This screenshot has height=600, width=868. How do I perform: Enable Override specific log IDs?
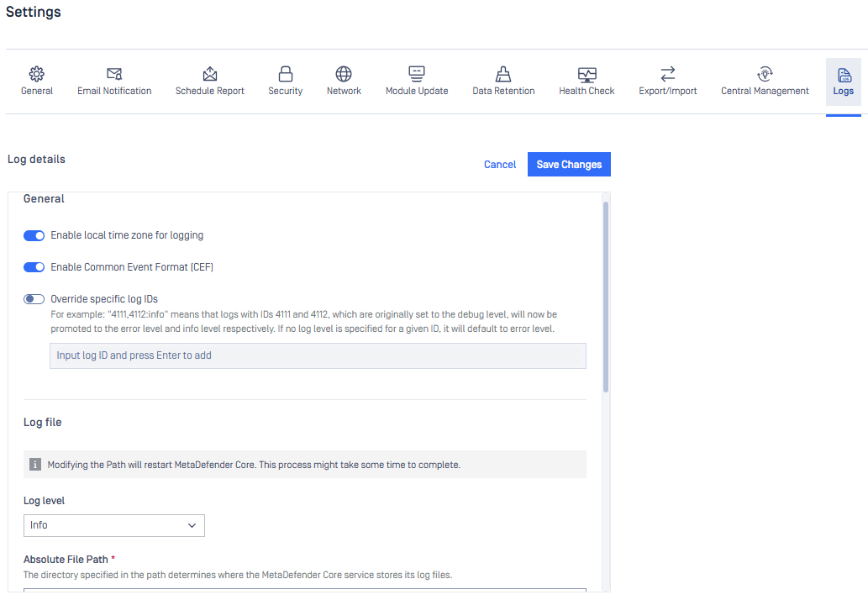coord(34,299)
